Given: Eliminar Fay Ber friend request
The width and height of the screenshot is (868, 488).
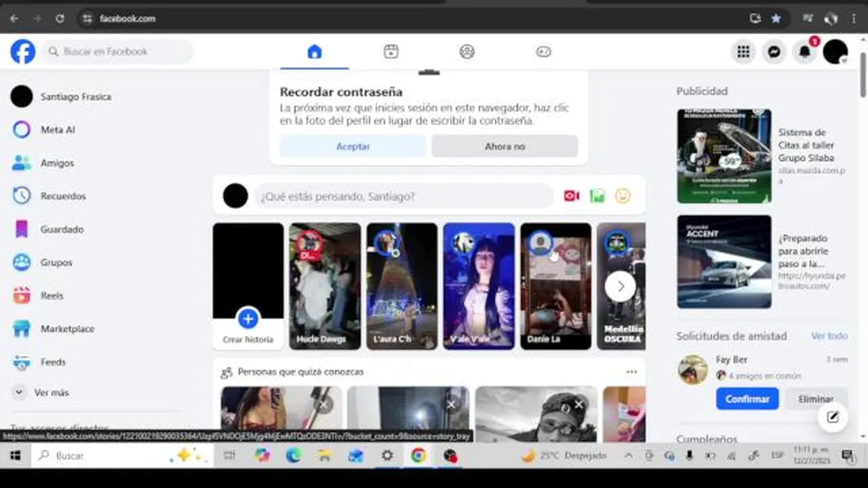Looking at the screenshot, I should 816,399.
